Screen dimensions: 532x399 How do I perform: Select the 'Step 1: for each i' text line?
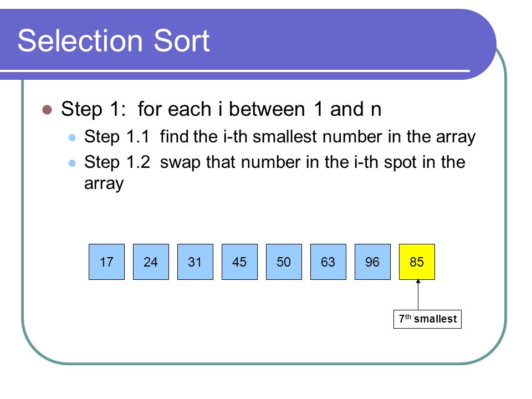(x=221, y=109)
